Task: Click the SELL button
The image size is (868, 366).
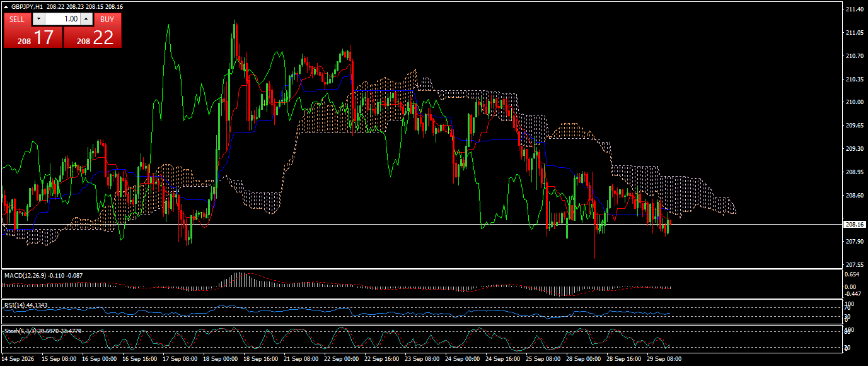Action: click(17, 19)
